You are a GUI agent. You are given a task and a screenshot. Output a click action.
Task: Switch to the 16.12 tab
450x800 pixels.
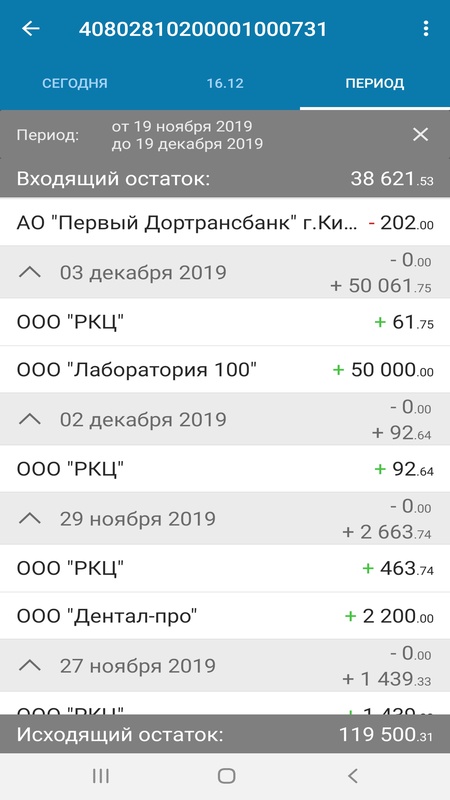(x=225, y=84)
